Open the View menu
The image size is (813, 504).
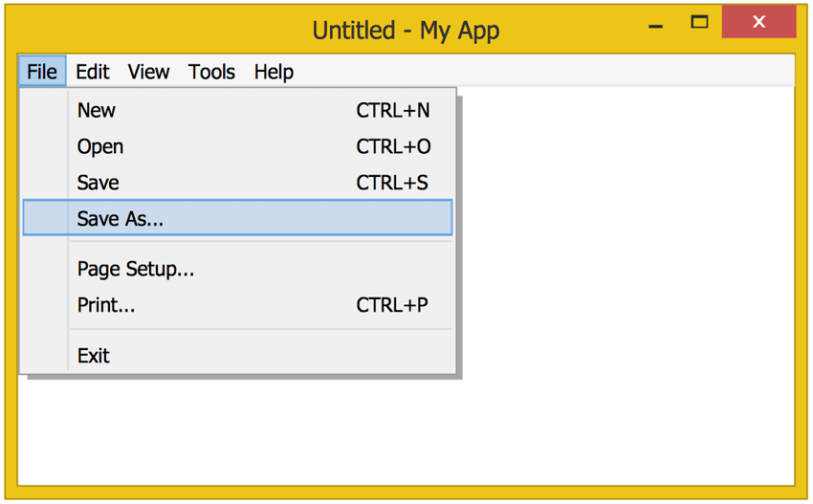[149, 72]
